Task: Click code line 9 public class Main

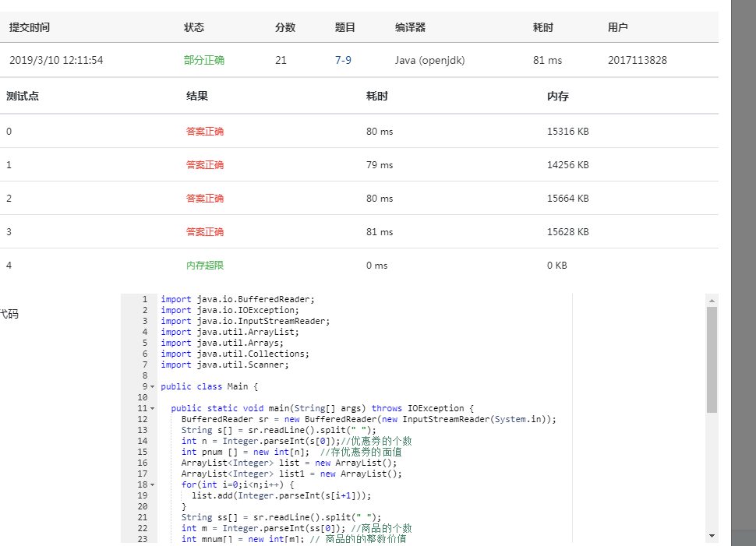Action: pos(209,386)
